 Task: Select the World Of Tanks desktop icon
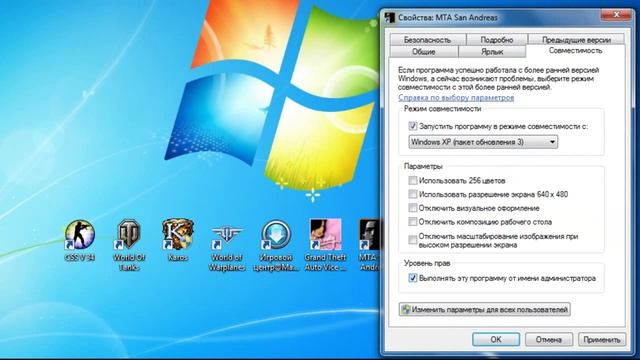click(129, 245)
